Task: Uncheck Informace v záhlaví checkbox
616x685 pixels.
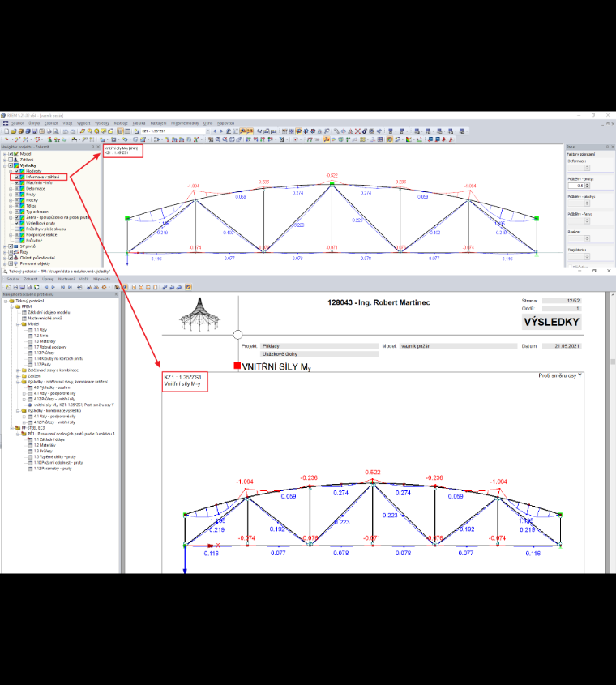Action: tap(16, 177)
